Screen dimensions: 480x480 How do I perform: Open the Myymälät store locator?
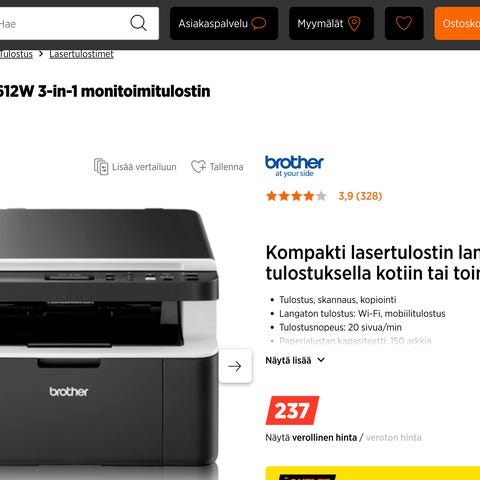click(x=331, y=24)
